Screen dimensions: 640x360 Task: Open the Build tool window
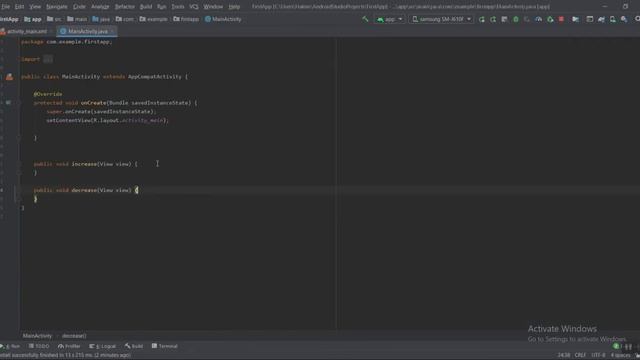pos(134,346)
